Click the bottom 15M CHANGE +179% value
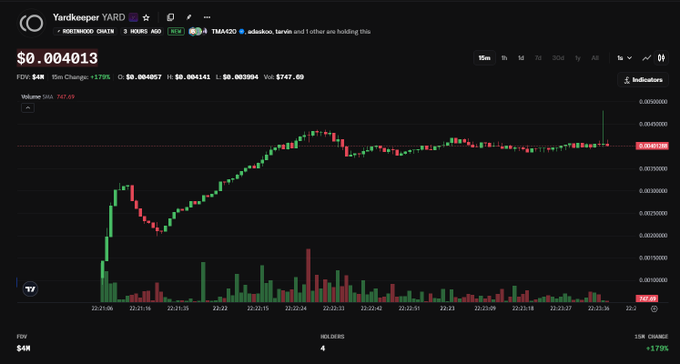The image size is (680, 364). pos(657,348)
